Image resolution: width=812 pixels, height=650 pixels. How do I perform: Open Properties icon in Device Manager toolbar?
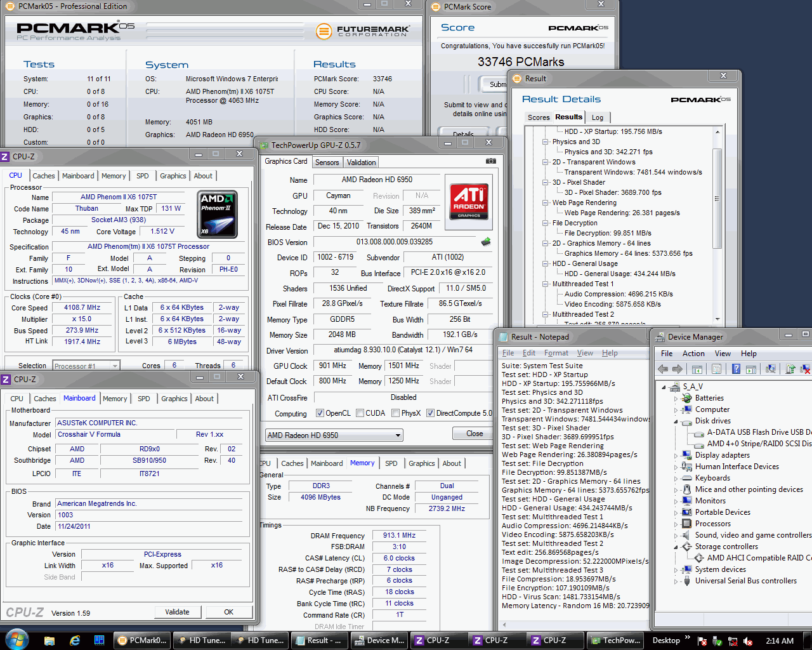point(716,369)
